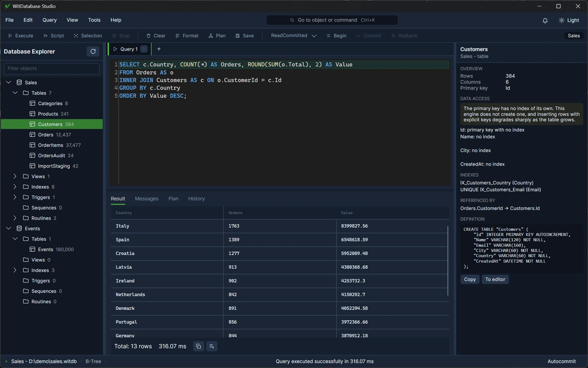Open Go to object or command box
This screenshot has height=368, width=588.
tap(332, 20)
